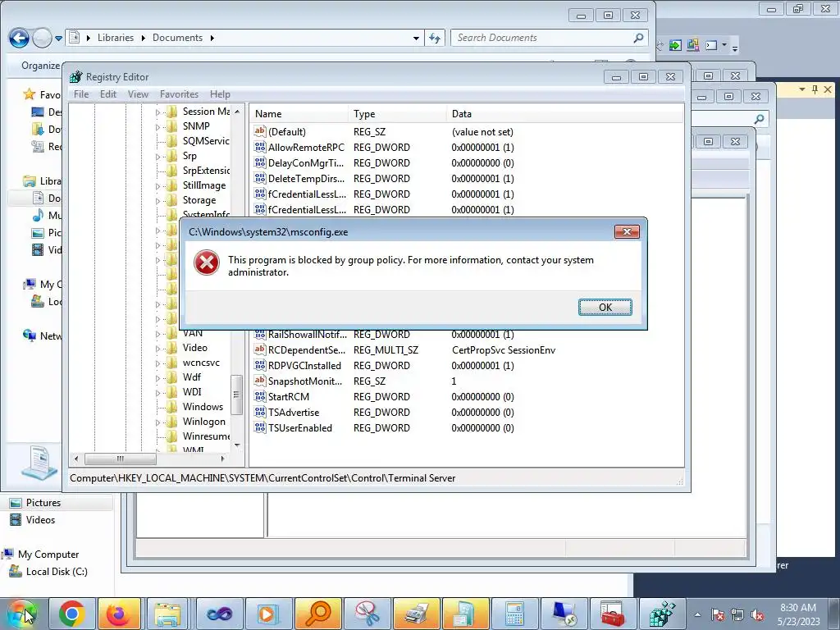
Task: Open the Favorites menu in Registry Editor
Action: (x=179, y=94)
